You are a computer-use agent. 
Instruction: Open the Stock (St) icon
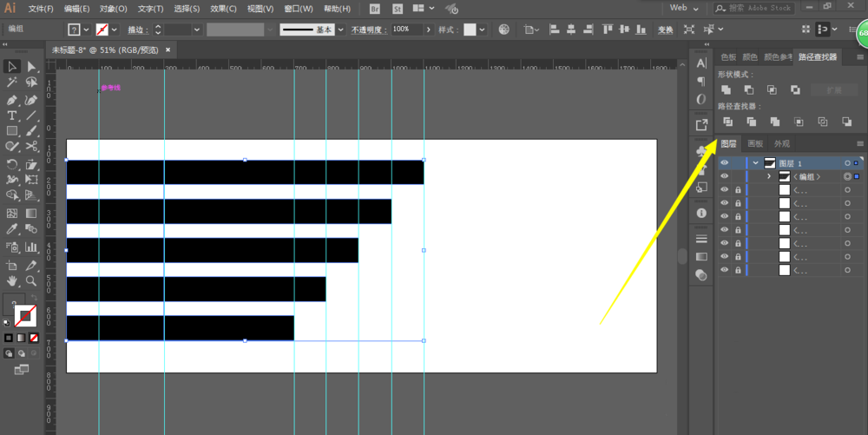397,9
